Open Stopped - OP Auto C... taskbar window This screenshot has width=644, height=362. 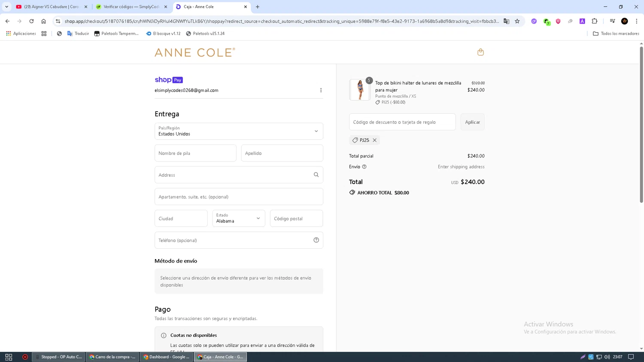[x=59, y=357]
